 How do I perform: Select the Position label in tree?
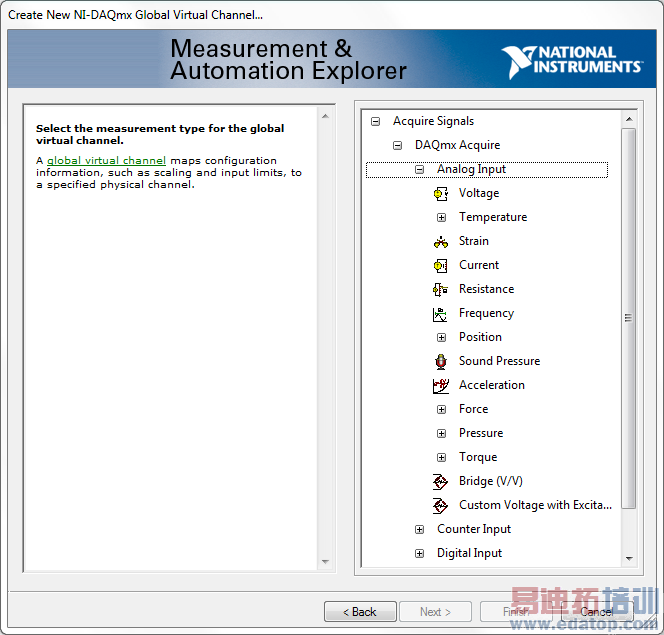coord(480,337)
